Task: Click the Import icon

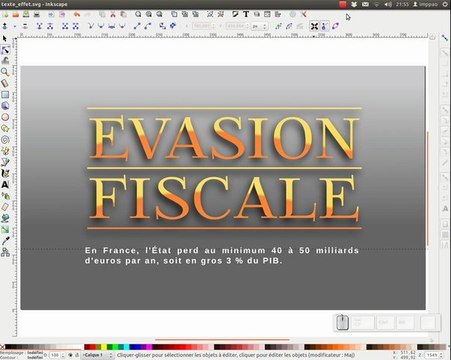Action: [51, 14]
